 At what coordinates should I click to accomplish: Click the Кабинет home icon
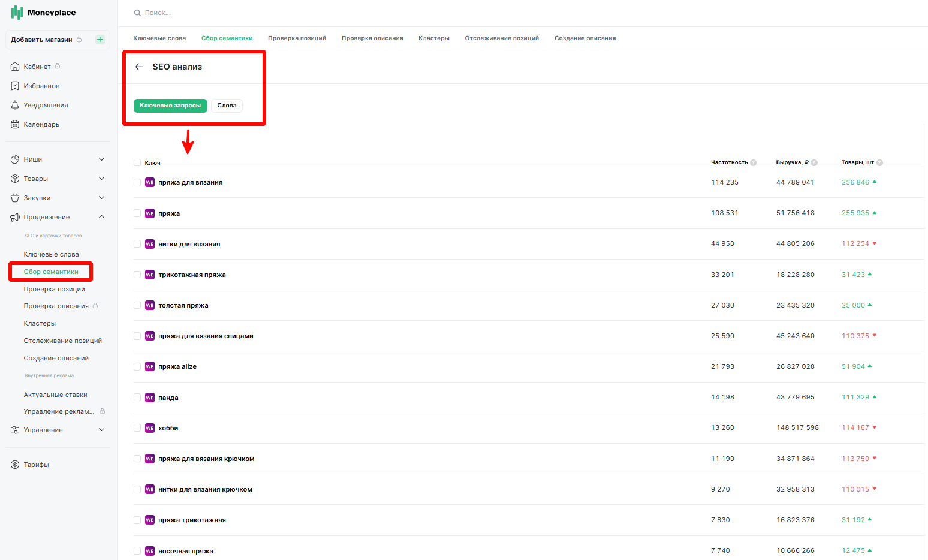pyautogui.click(x=15, y=67)
